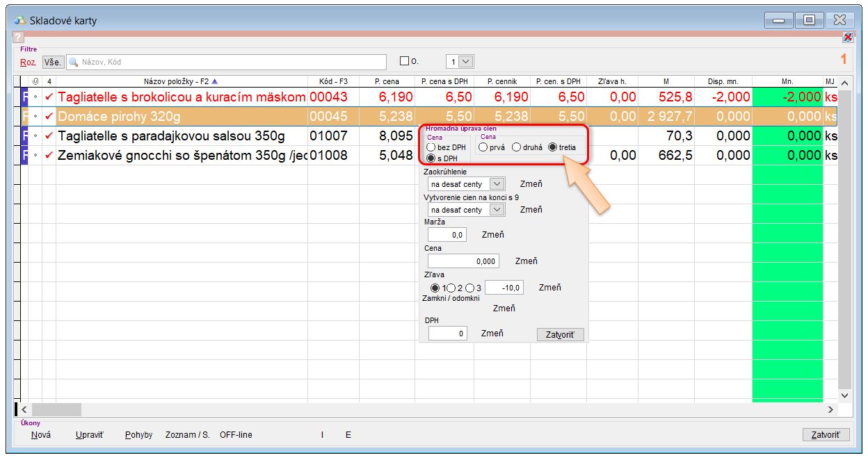Choose the 'prvá' price radio button
Image resolution: width=868 pixels, height=460 pixels.
point(483,147)
